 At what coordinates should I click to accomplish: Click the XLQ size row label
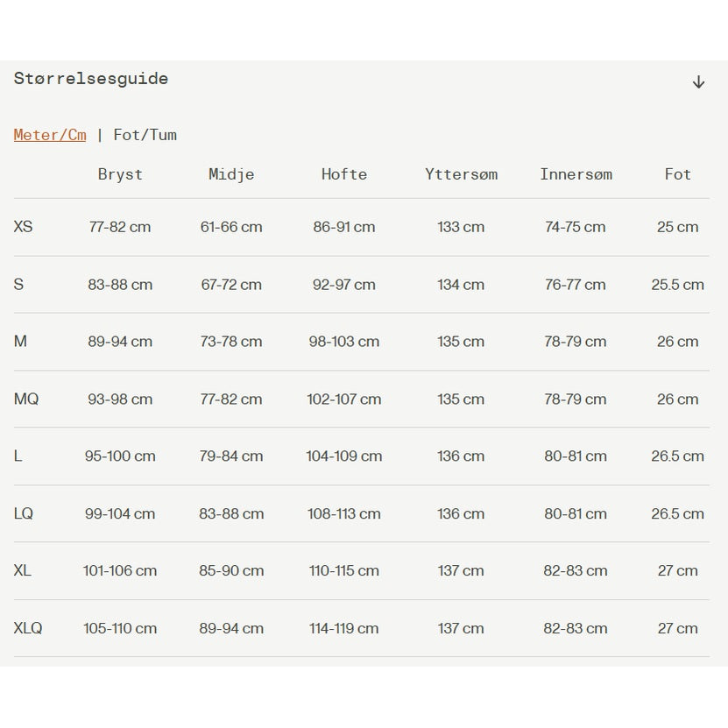pos(28,628)
